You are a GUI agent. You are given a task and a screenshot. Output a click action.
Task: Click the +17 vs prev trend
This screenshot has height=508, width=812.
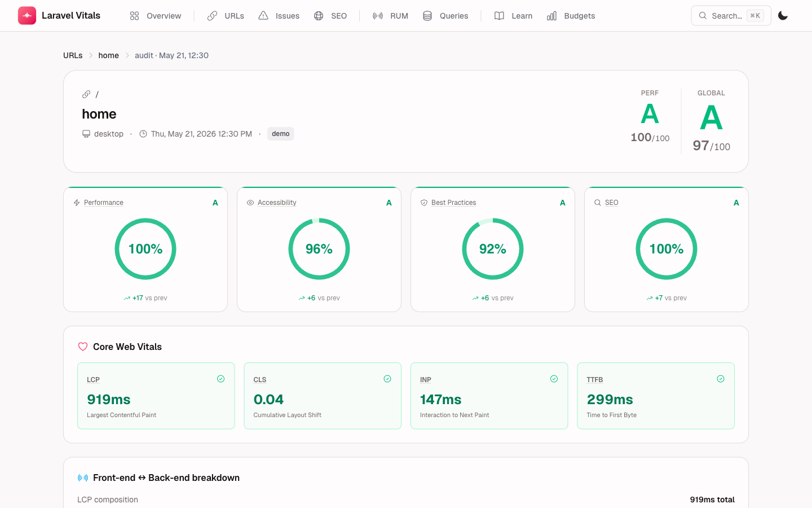pos(145,298)
